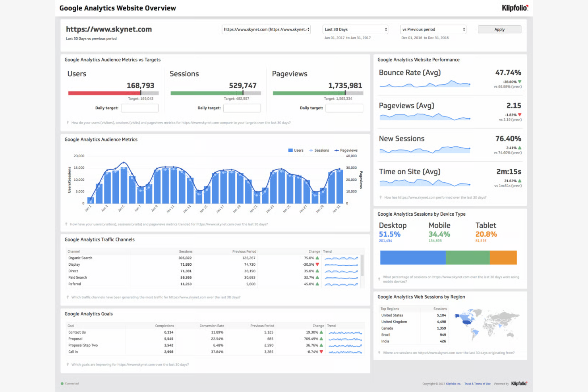Click the orange Tablet bar segment

tap(503, 257)
